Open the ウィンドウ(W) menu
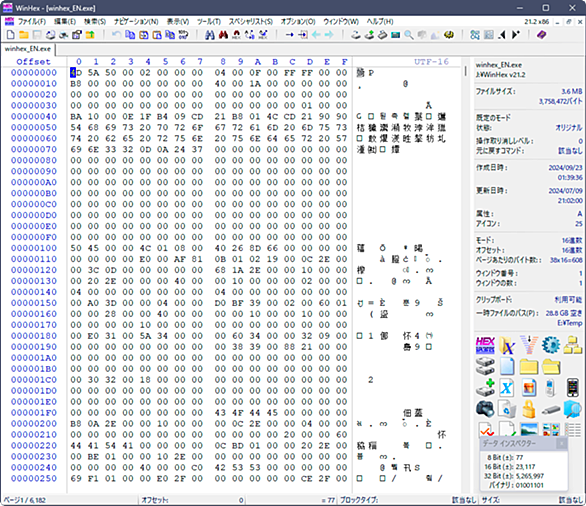This screenshot has height=506, width=586. 341,22
